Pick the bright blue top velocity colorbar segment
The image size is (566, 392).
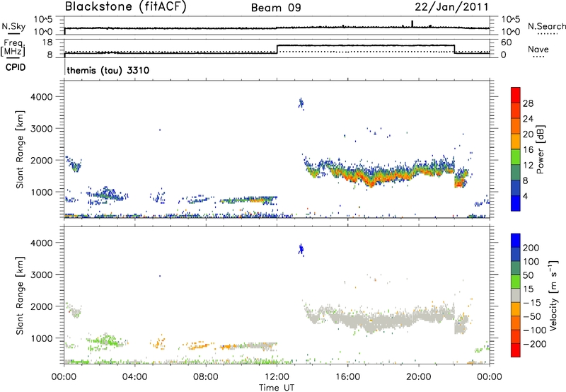click(516, 241)
